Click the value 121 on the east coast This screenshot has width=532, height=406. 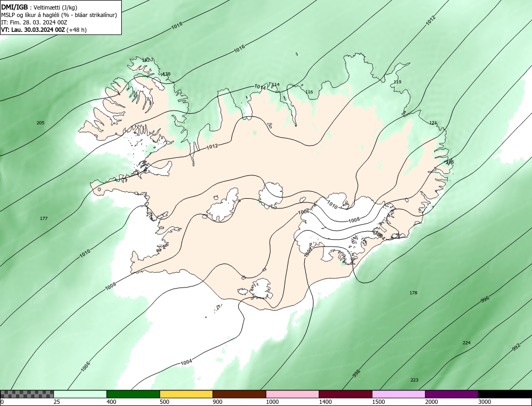pyautogui.click(x=433, y=123)
